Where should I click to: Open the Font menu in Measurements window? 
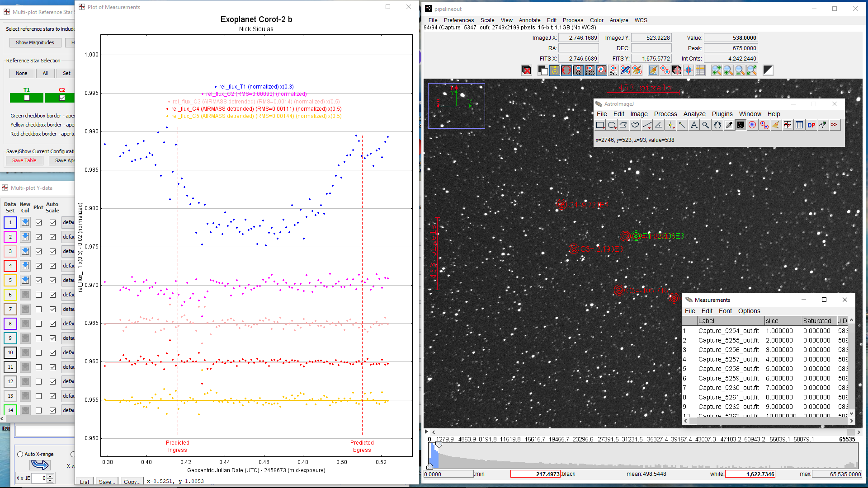725,311
